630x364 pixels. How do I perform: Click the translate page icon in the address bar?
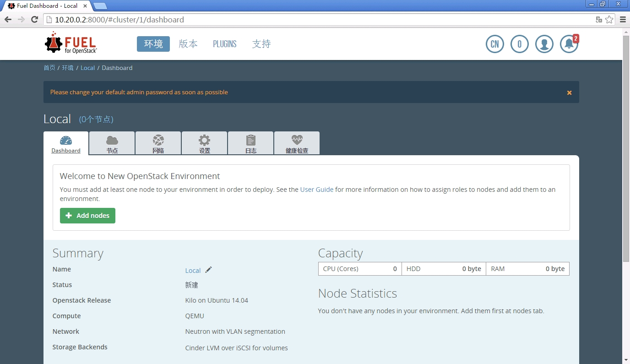[x=599, y=19]
